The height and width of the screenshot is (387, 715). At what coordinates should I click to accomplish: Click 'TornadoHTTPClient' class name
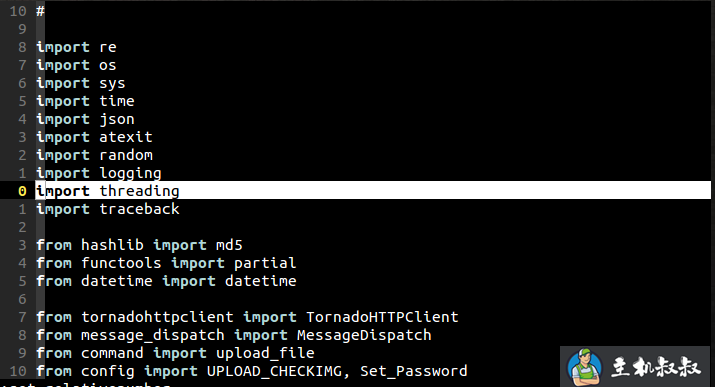[x=382, y=317]
